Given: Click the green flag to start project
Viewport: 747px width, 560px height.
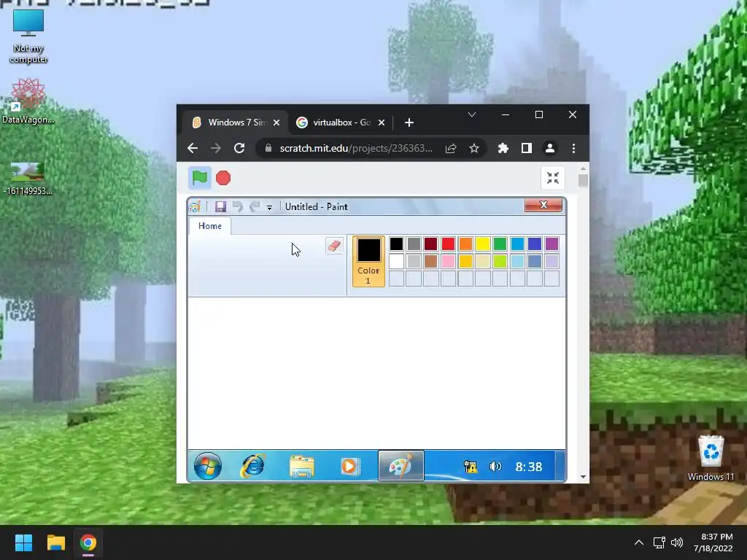Looking at the screenshot, I should (200, 178).
